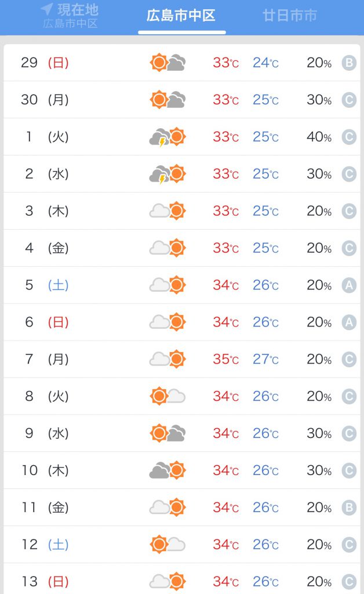This screenshot has width=364, height=594.
Task: Tap the location arrow icon beside 現在地
Action: pyautogui.click(x=46, y=9)
